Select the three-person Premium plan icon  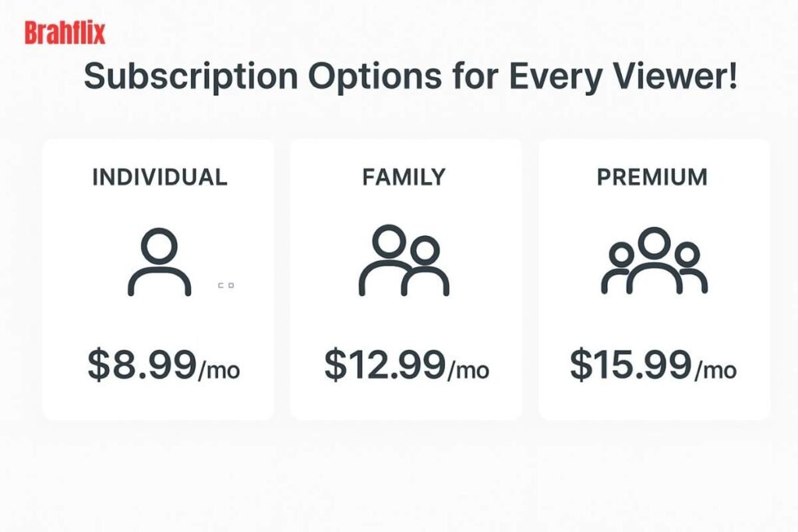click(x=654, y=261)
